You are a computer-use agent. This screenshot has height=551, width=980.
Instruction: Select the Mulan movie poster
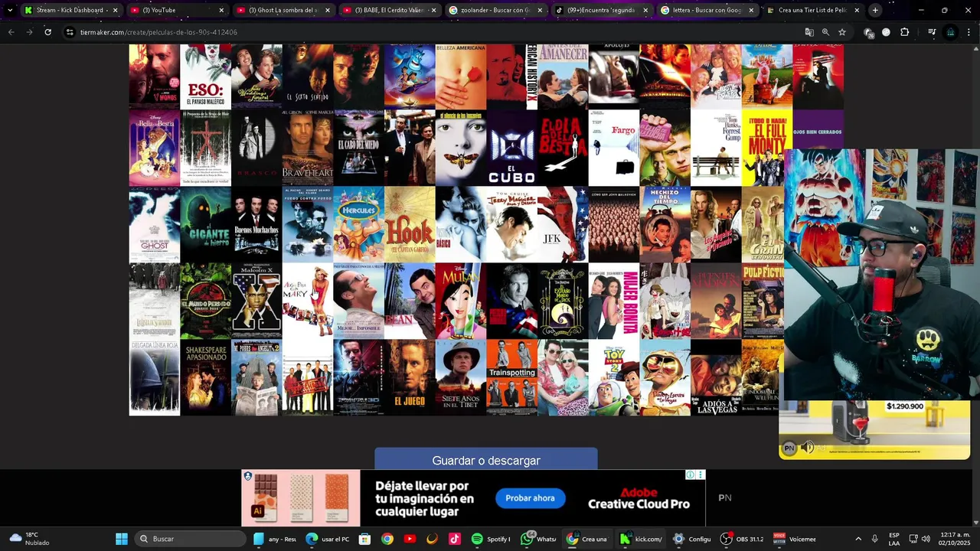461,301
